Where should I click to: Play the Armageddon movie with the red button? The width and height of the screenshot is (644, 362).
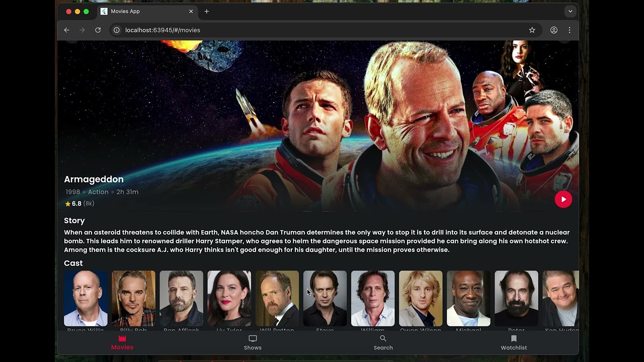click(x=563, y=199)
